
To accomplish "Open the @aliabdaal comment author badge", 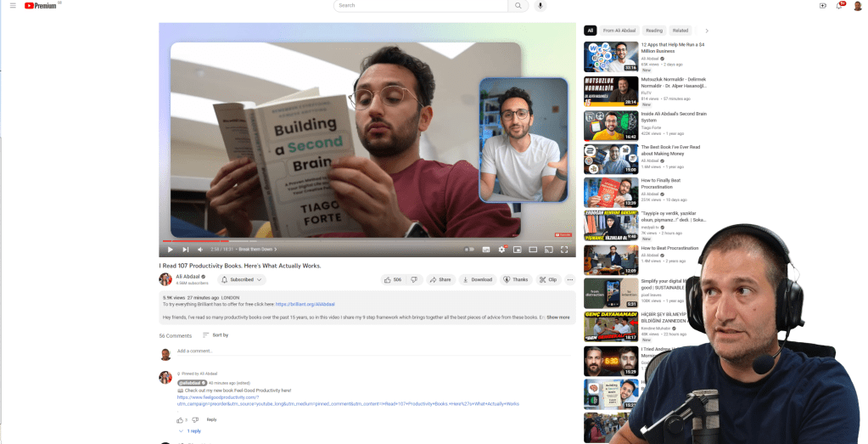I will (192, 383).
